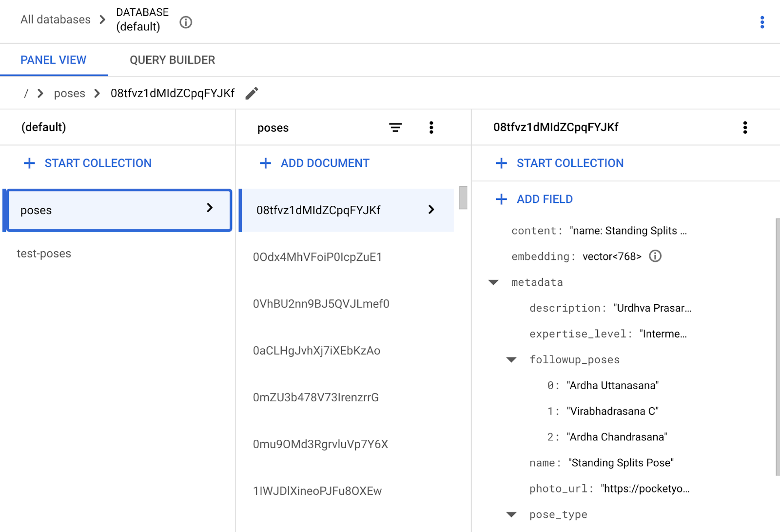Click the poses breadcrumb in path bar
The height and width of the screenshot is (532, 780).
[x=69, y=93]
